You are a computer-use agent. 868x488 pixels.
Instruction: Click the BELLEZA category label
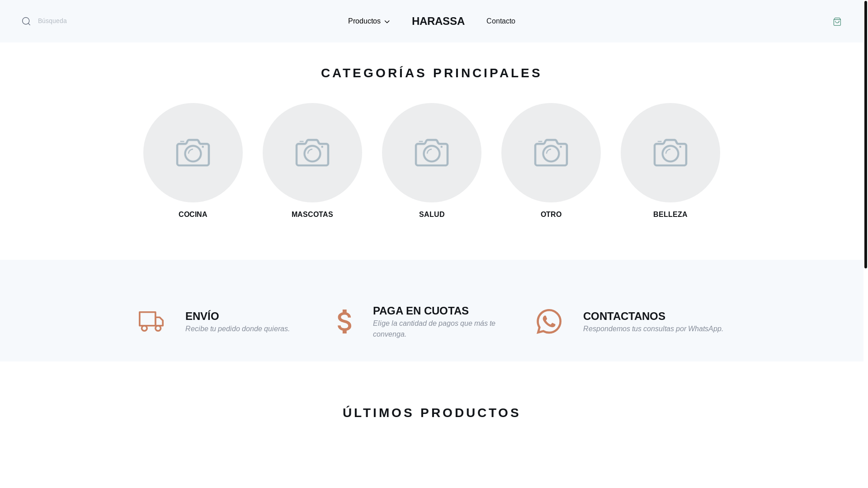[670, 215]
